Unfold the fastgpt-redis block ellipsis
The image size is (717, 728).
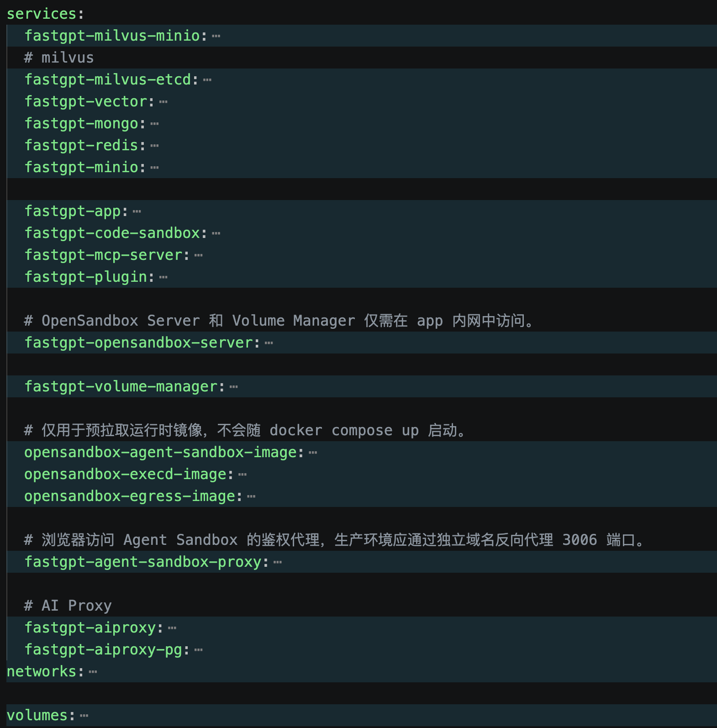[x=155, y=146]
